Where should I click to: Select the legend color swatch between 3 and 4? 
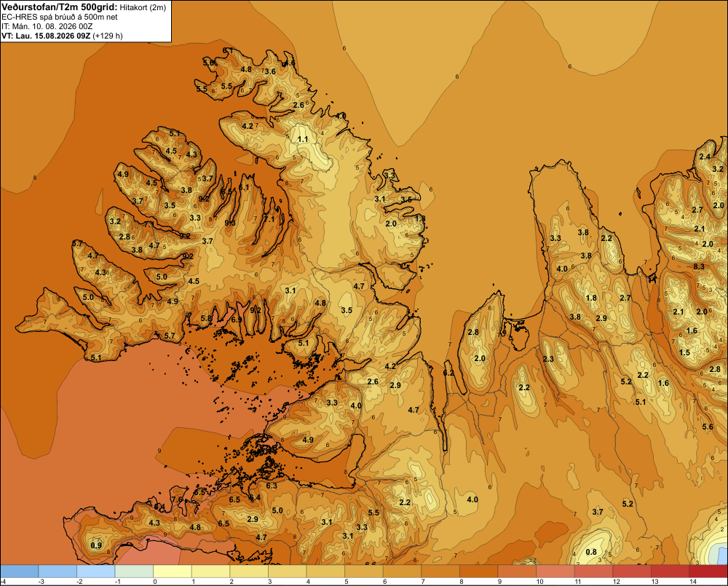tap(287, 571)
